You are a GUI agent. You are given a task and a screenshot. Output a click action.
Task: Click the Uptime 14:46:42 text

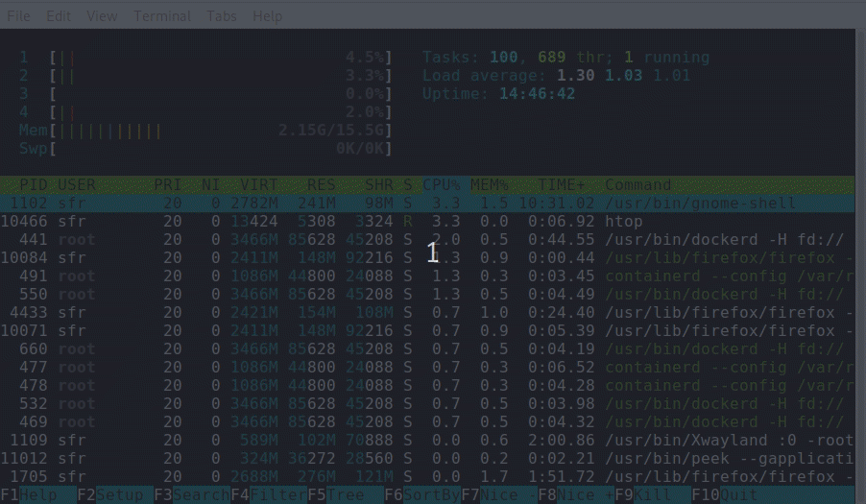pyautogui.click(x=498, y=94)
